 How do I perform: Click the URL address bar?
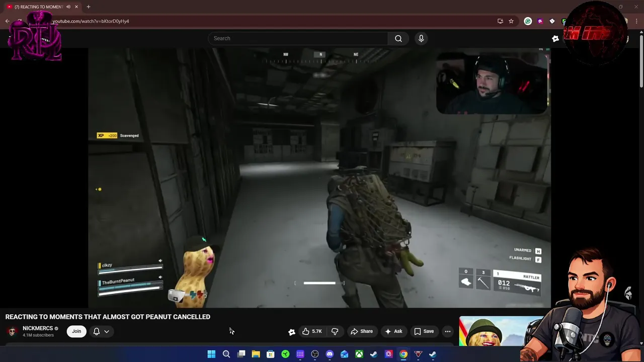point(272,21)
